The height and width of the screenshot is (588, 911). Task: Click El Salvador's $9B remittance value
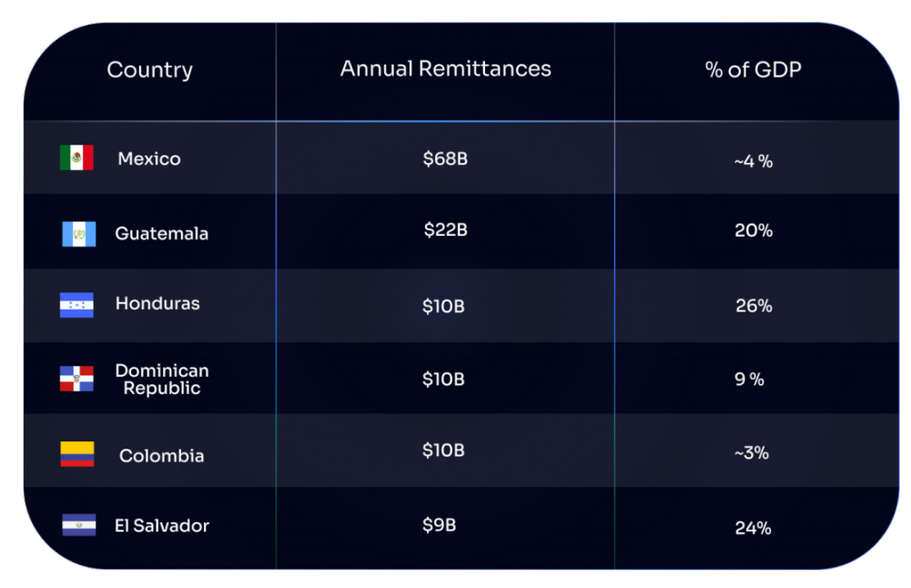click(439, 525)
